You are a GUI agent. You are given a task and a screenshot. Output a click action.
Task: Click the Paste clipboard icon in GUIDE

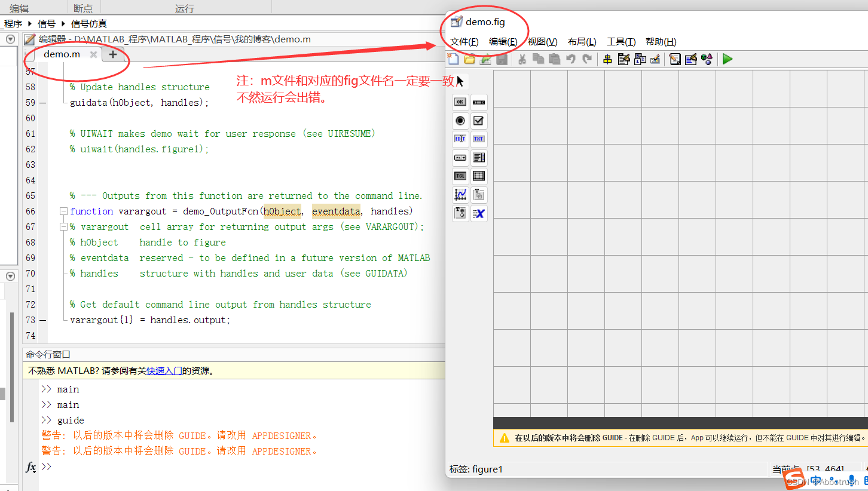[x=554, y=59]
